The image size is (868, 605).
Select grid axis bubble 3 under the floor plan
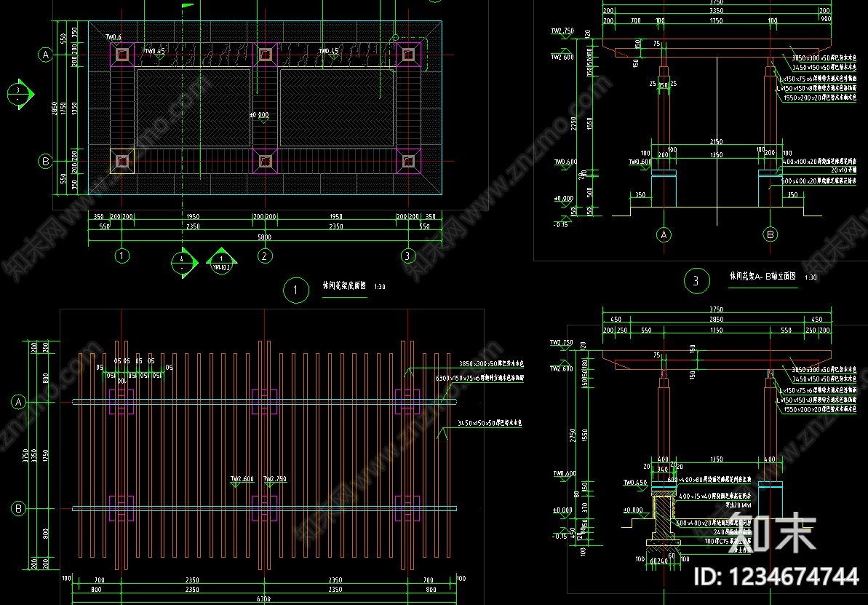pyautogui.click(x=408, y=256)
